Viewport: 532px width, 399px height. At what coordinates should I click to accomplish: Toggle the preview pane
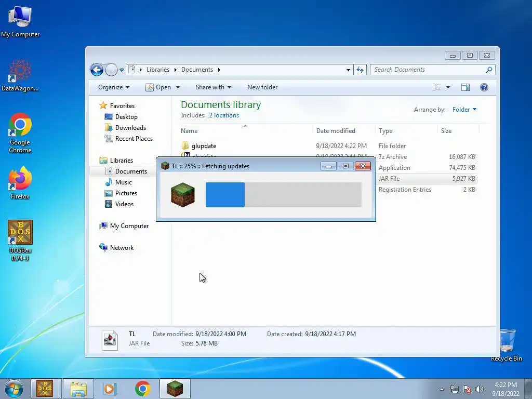[465, 87]
